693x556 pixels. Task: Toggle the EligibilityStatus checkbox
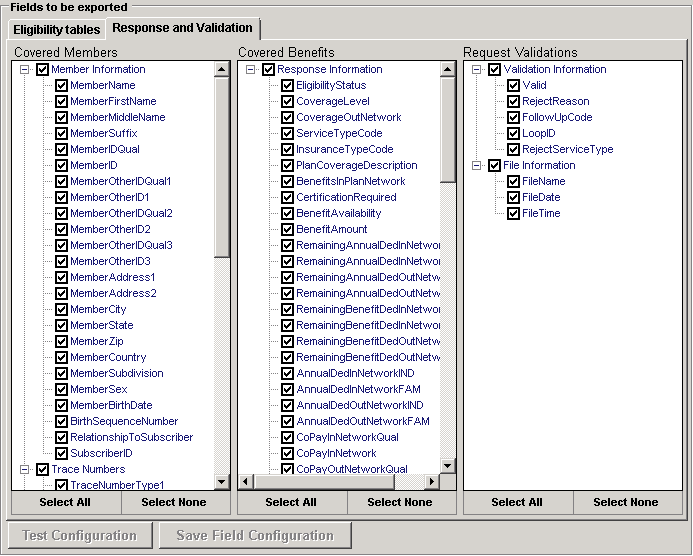click(x=287, y=86)
